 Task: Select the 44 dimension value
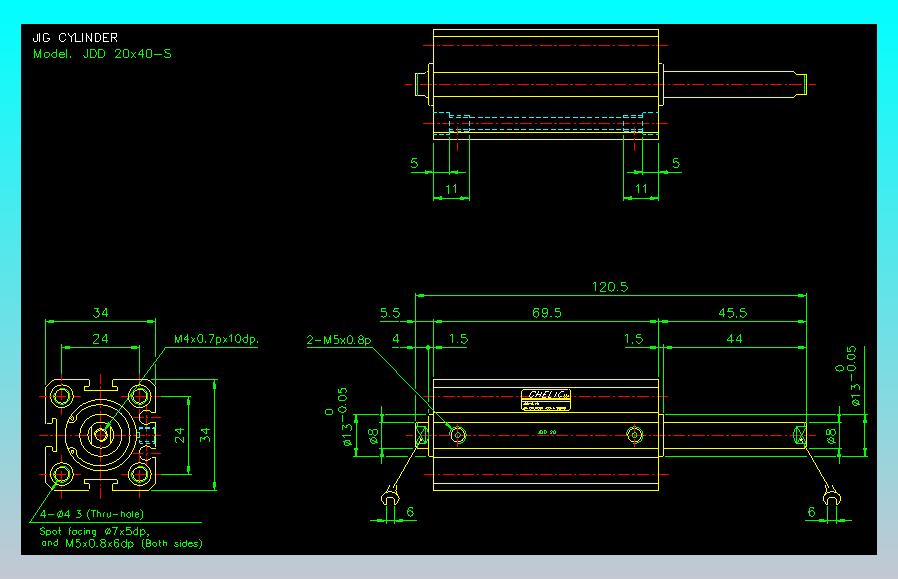tap(734, 338)
